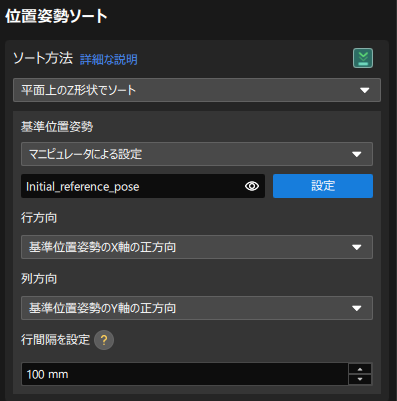
Task: Click arrow of 基準位置姿勢 dropdown
Action: click(357, 154)
